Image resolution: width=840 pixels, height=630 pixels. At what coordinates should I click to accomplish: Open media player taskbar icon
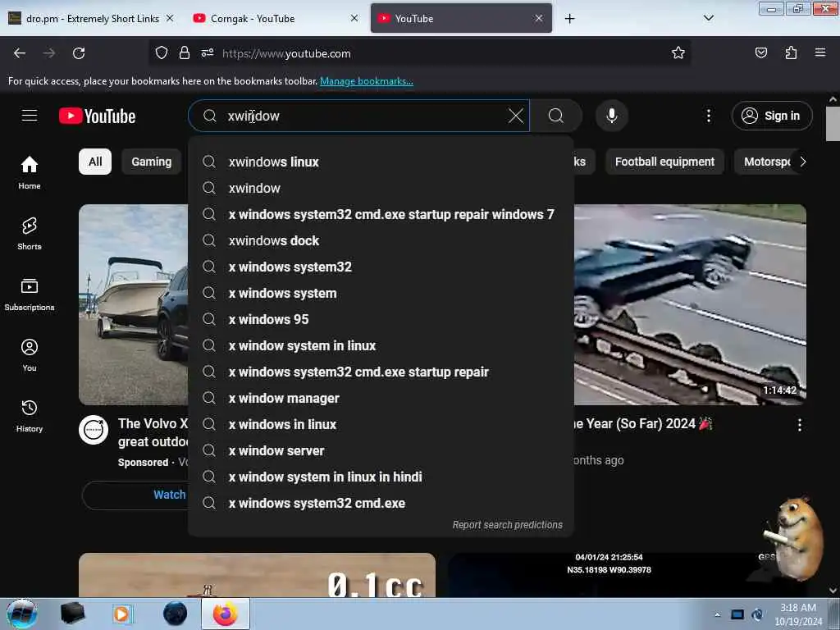[122, 614]
